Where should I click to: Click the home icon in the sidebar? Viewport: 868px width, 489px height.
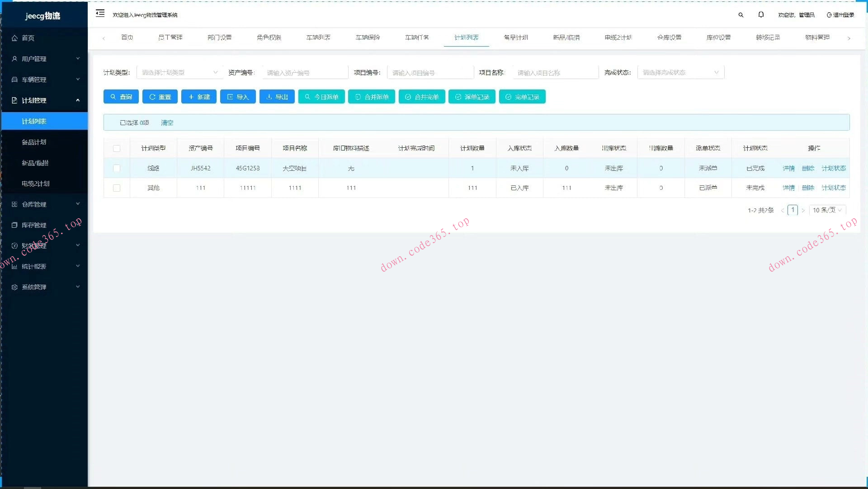(14, 38)
